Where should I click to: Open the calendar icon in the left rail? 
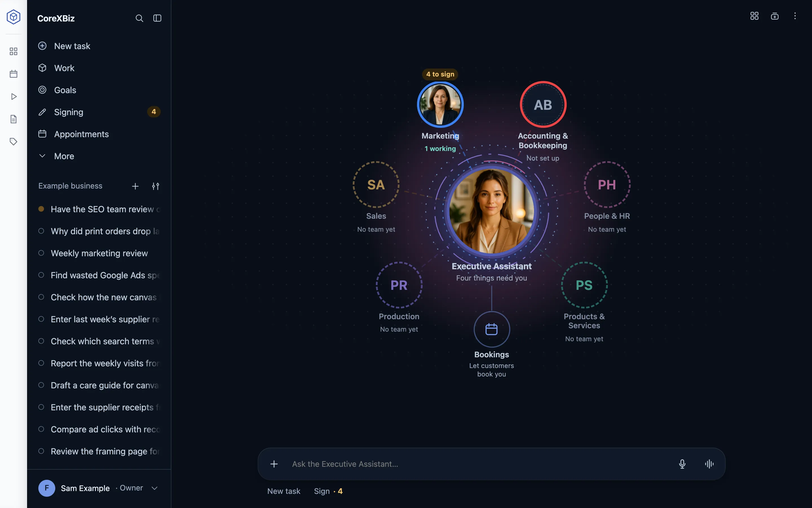(x=14, y=74)
